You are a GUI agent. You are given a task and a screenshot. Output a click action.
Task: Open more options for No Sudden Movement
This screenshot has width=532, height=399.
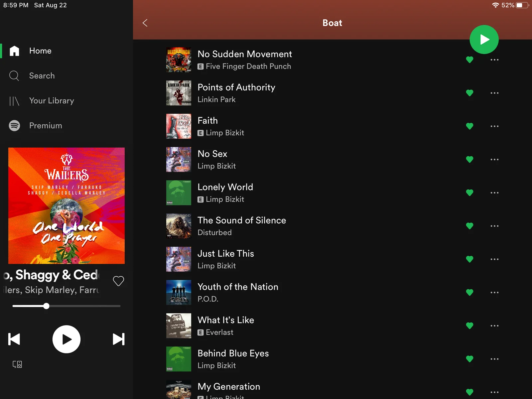tap(494, 60)
